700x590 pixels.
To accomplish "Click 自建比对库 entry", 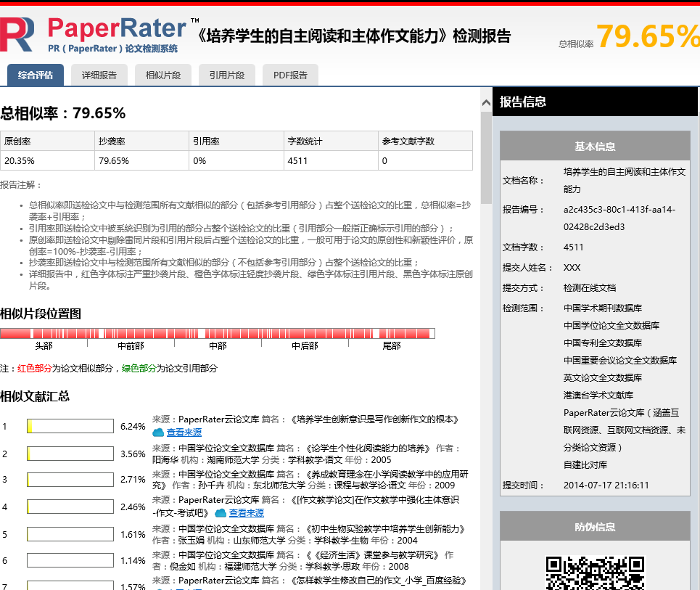I will click(585, 464).
